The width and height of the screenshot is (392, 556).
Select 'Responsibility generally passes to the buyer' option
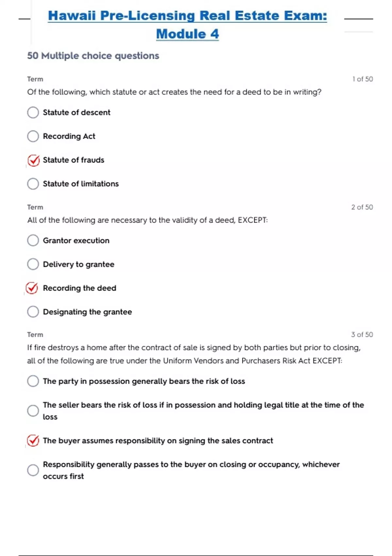(x=33, y=470)
